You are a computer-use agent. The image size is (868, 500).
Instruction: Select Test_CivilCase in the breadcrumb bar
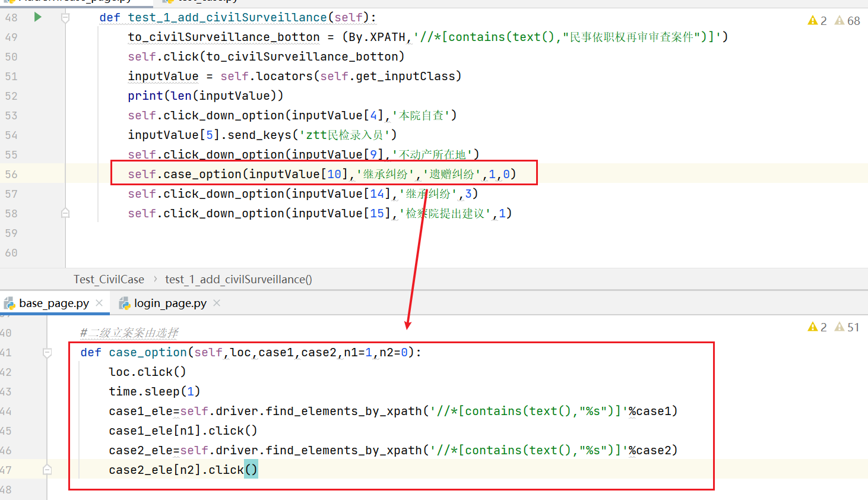tap(109, 279)
